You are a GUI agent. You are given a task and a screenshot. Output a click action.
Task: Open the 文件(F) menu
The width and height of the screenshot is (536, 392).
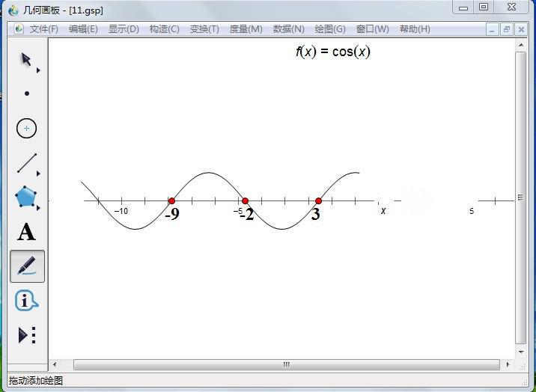(x=43, y=29)
